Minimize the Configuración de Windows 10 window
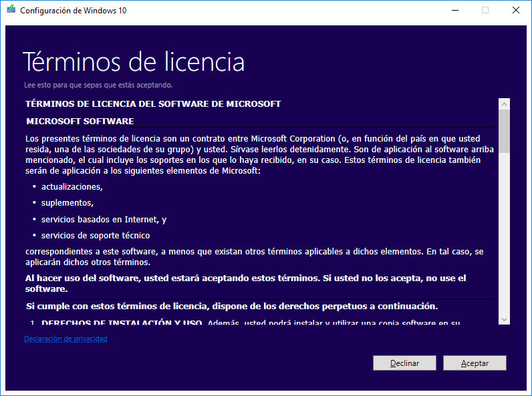The height and width of the screenshot is (396, 532). 455,10
